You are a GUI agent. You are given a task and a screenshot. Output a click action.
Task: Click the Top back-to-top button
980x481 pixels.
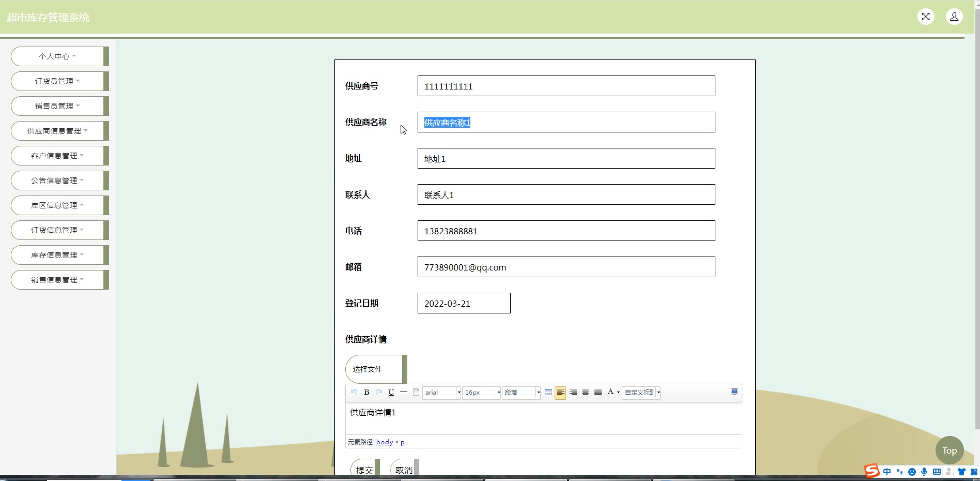coord(950,450)
